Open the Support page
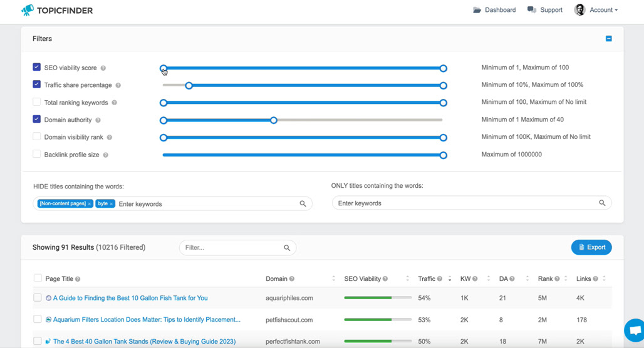The image size is (644, 348). (x=551, y=10)
